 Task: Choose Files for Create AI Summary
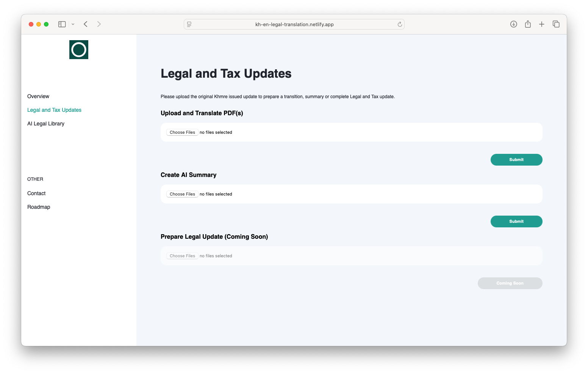[182, 194]
